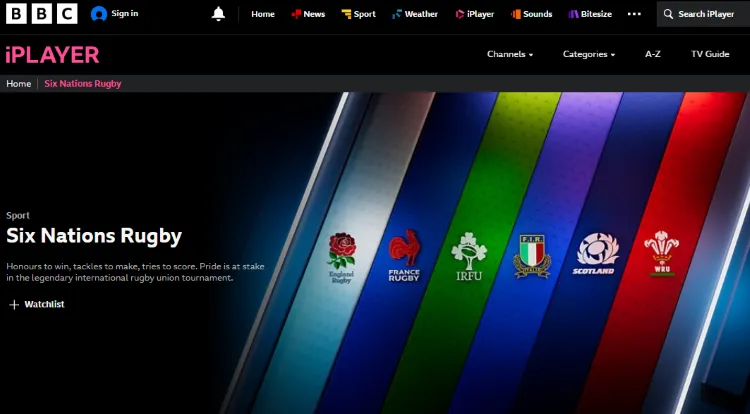Click the orange Sounds icon

[x=516, y=14]
